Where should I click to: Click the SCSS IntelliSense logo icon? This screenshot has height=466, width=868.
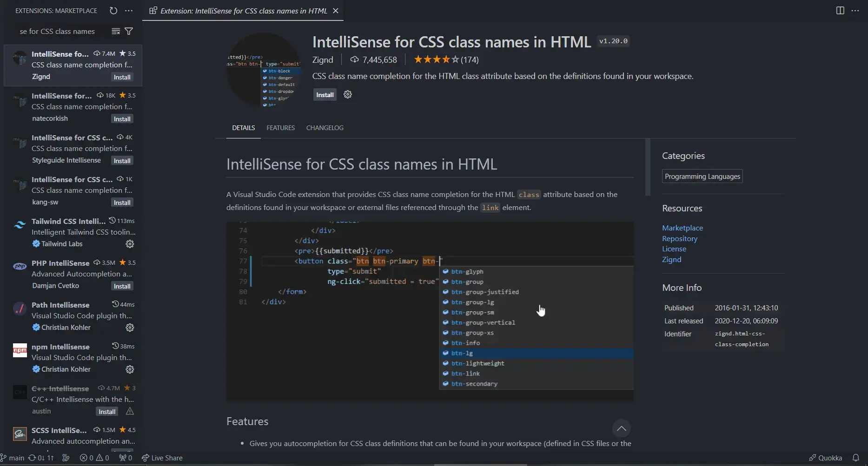click(20, 434)
